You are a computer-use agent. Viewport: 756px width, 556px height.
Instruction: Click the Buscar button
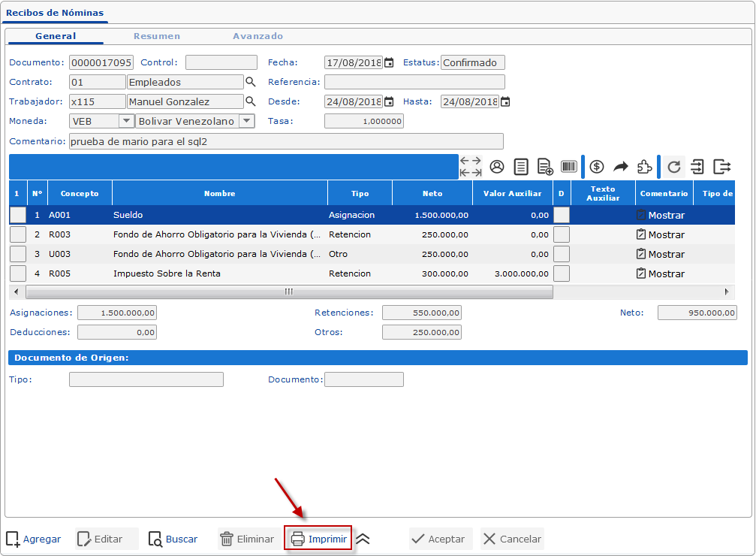(x=173, y=539)
